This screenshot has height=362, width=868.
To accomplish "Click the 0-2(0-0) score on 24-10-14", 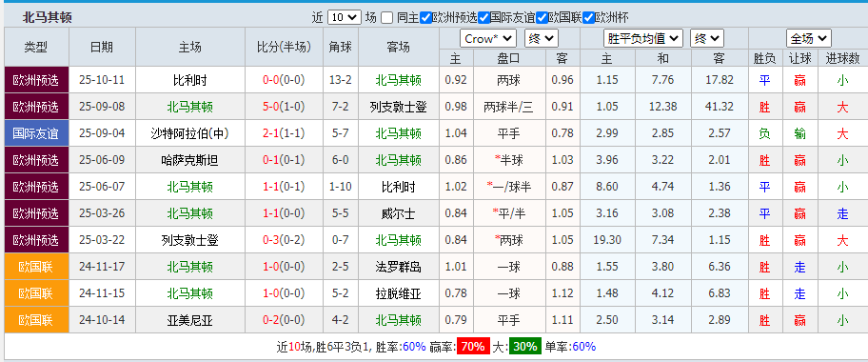I will point(284,320).
